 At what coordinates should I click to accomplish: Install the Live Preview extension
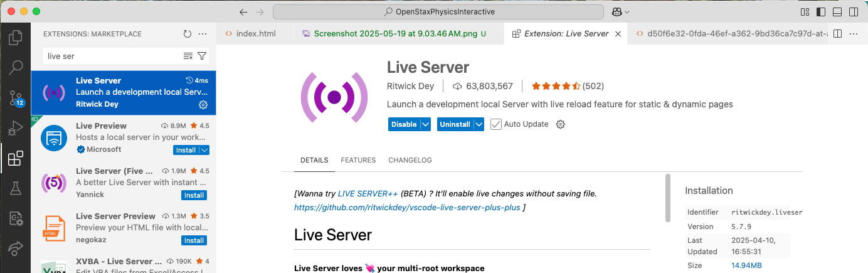point(186,150)
